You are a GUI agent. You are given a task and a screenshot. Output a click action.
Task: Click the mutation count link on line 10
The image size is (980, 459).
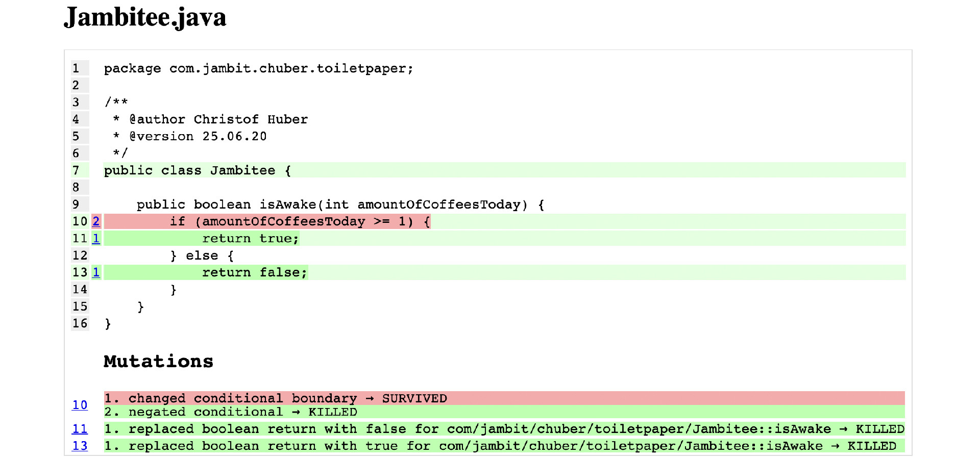[x=96, y=221]
